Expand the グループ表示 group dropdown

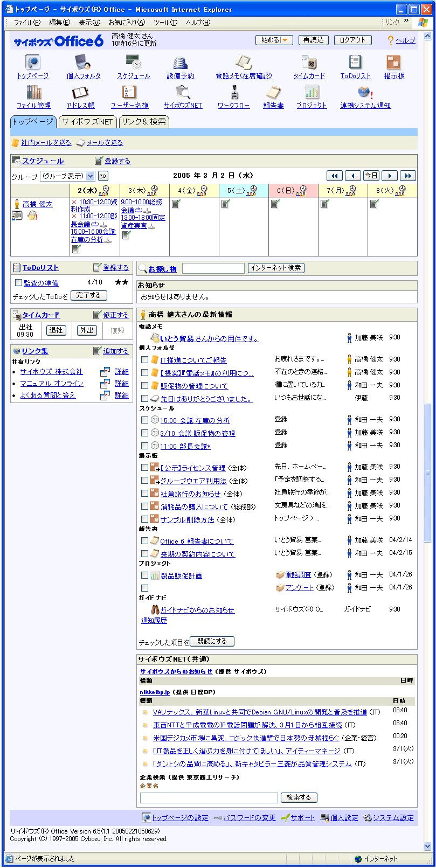point(90,176)
